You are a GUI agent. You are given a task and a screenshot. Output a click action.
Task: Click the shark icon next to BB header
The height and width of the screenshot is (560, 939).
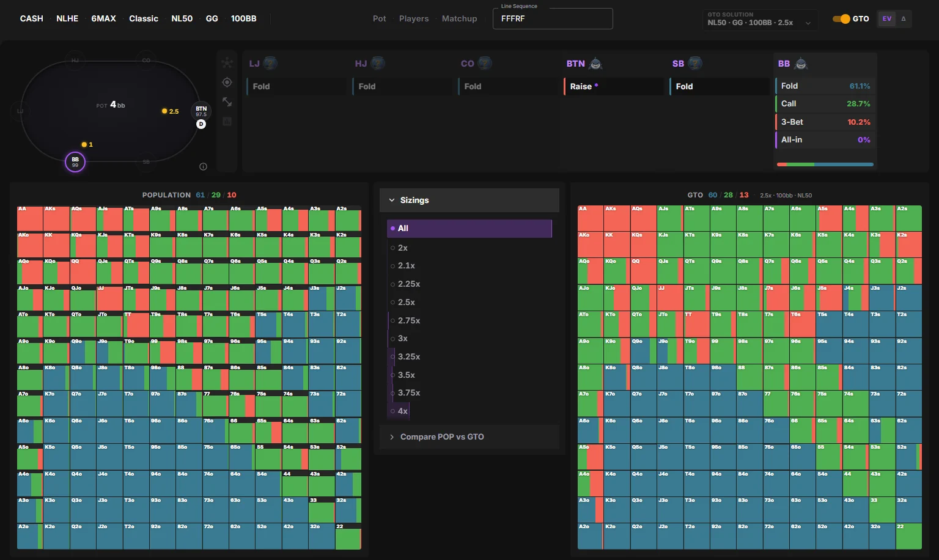pos(800,63)
